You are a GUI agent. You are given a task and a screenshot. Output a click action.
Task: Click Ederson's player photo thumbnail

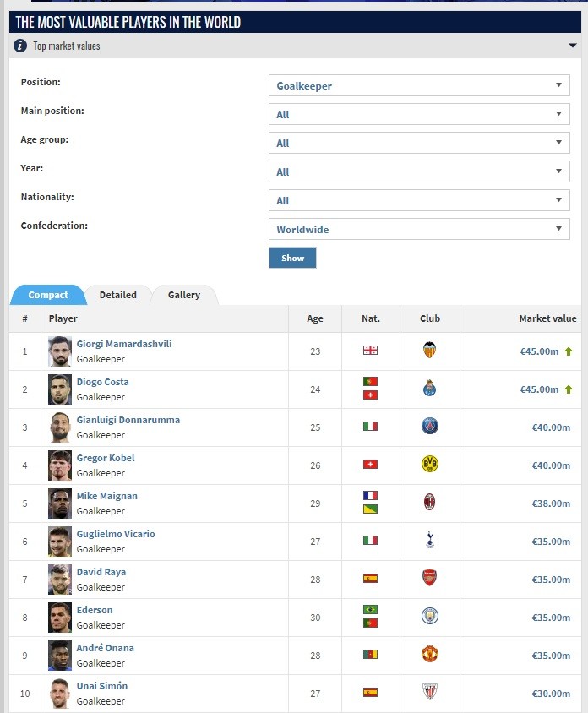tap(60, 618)
